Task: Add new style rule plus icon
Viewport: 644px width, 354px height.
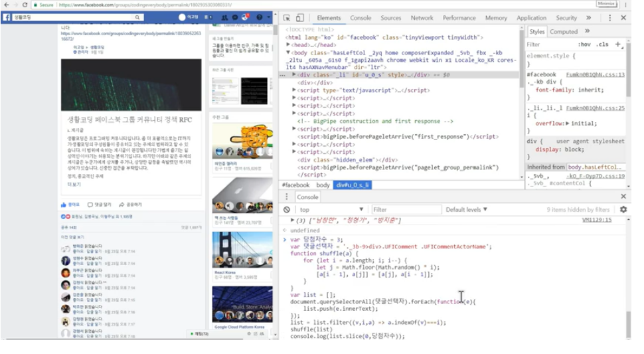Action: [617, 44]
